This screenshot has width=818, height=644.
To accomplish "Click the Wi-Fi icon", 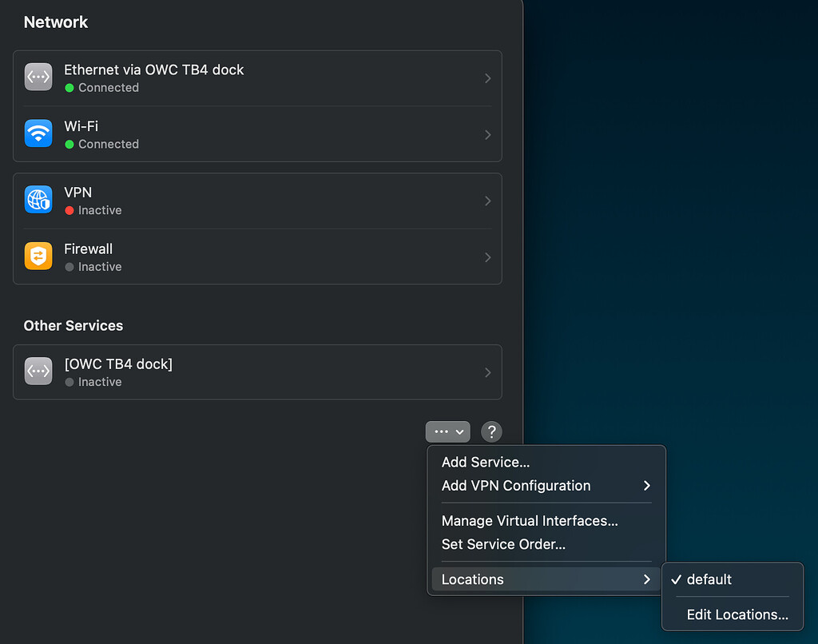I will coord(38,133).
